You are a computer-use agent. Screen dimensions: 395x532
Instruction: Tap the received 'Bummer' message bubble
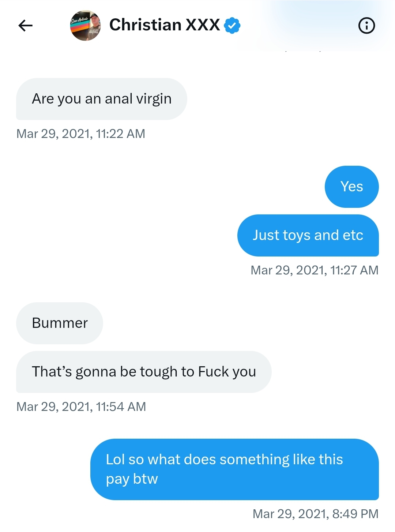60,323
